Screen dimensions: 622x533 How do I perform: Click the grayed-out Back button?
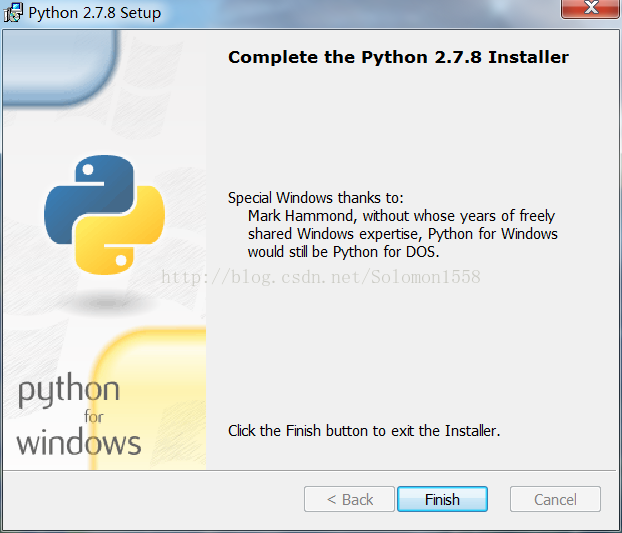349,499
